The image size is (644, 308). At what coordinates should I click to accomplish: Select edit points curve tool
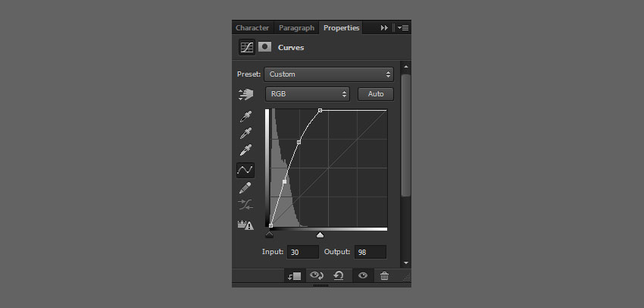(245, 170)
